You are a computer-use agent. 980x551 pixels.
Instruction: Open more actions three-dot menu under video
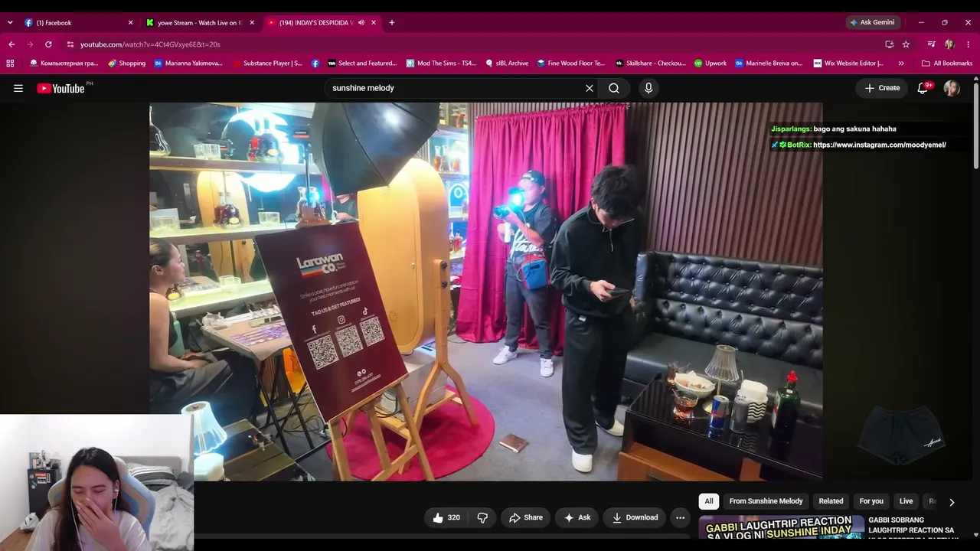680,517
